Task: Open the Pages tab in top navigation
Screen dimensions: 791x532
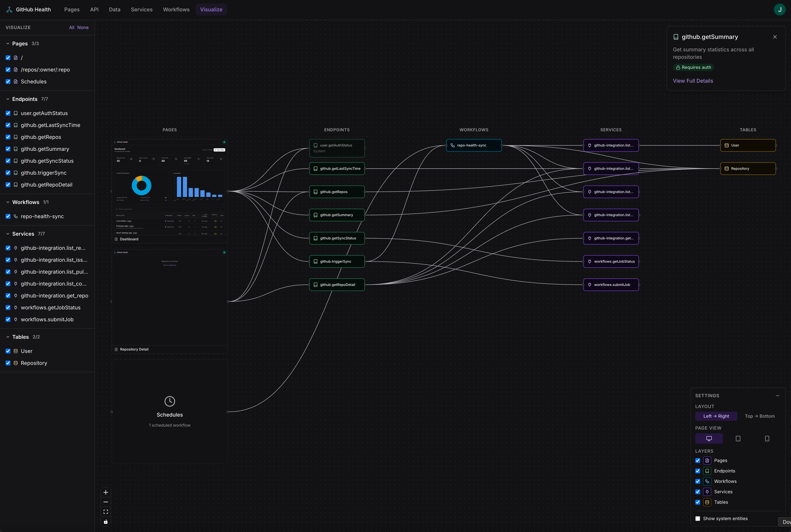Action: pos(72,9)
